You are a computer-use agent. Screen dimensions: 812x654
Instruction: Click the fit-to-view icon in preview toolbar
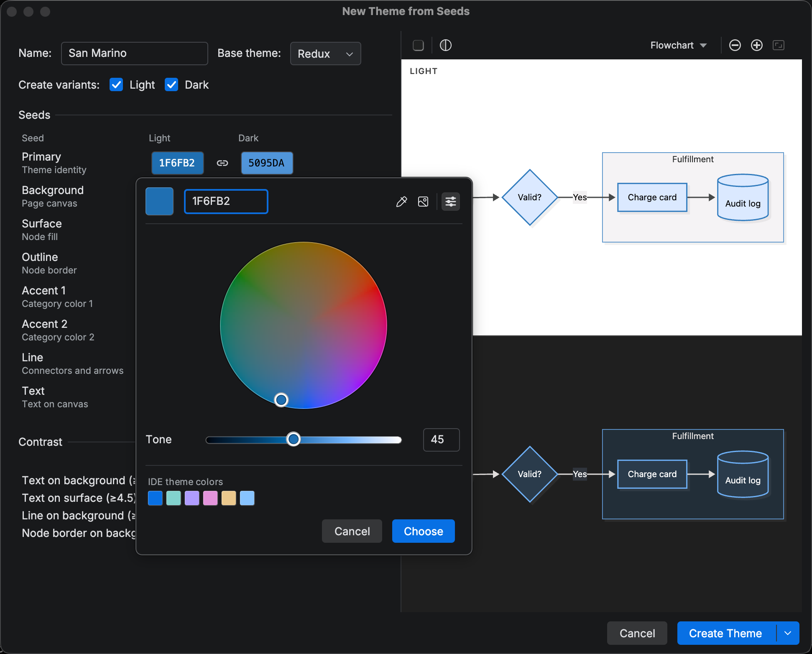pyautogui.click(x=779, y=45)
